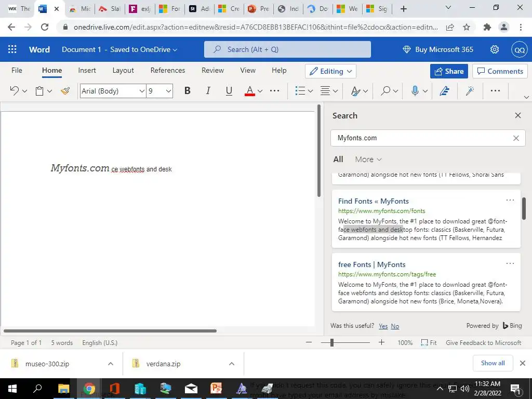Screen dimensions: 532x399
Task: Select the Format Painter brush
Action: (65, 90)
